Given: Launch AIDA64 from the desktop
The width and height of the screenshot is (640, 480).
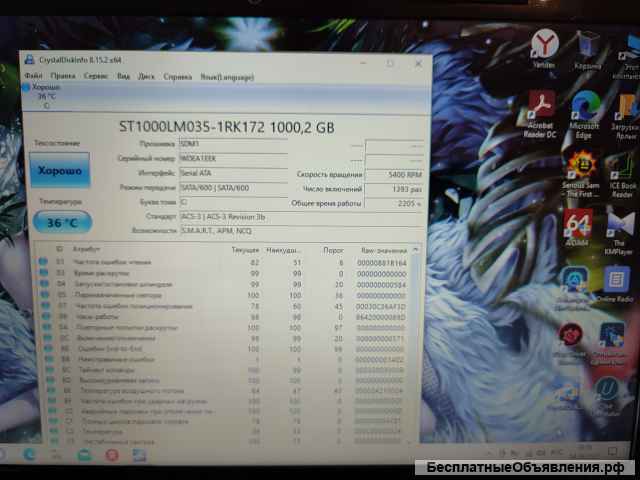Looking at the screenshot, I should (578, 227).
